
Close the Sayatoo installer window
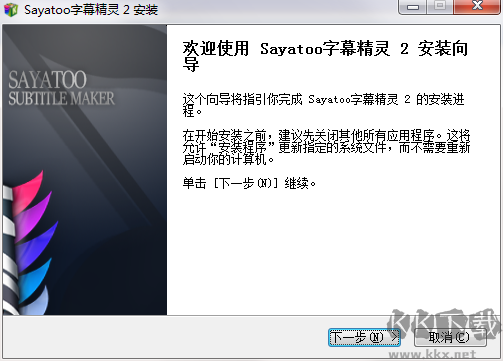(477, 6)
